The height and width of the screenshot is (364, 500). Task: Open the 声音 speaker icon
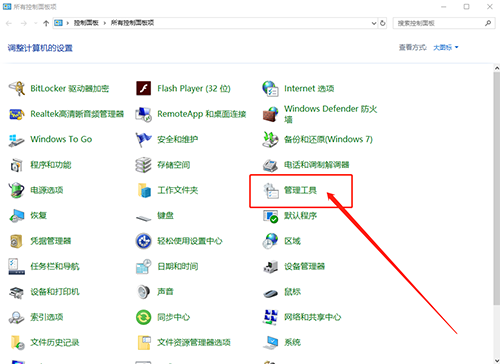pyautogui.click(x=143, y=292)
